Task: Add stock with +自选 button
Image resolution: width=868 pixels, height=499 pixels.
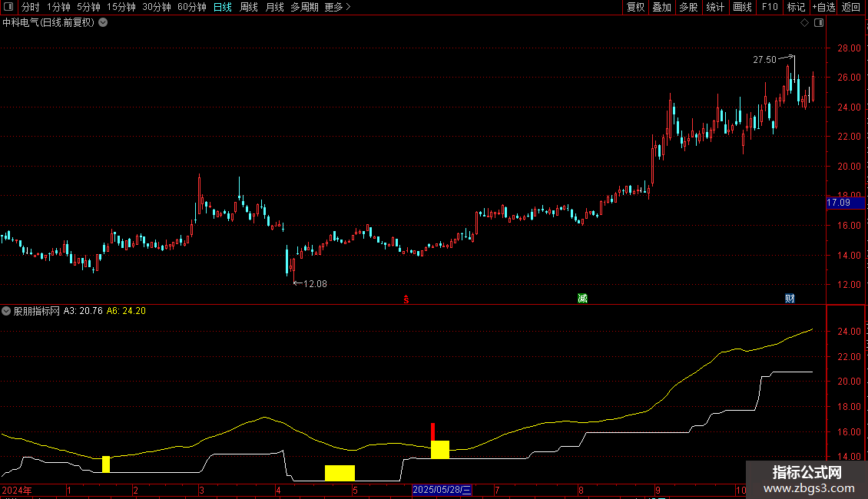Action: pos(823,7)
